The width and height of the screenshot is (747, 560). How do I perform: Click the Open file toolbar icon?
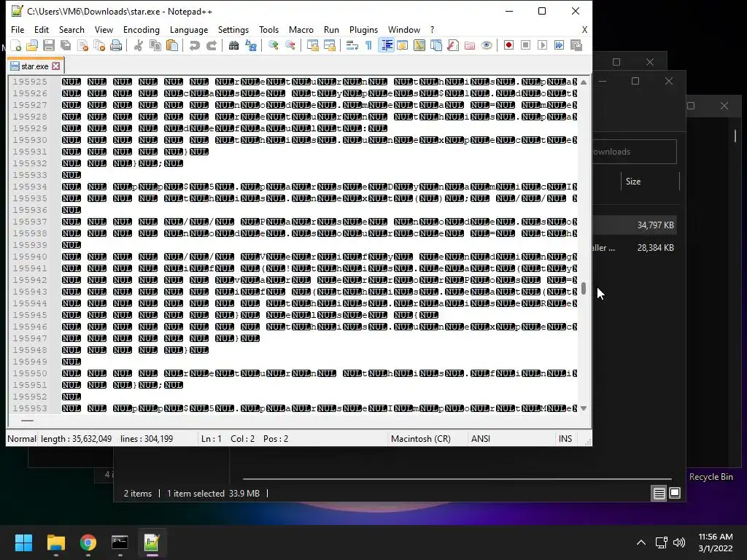point(32,45)
